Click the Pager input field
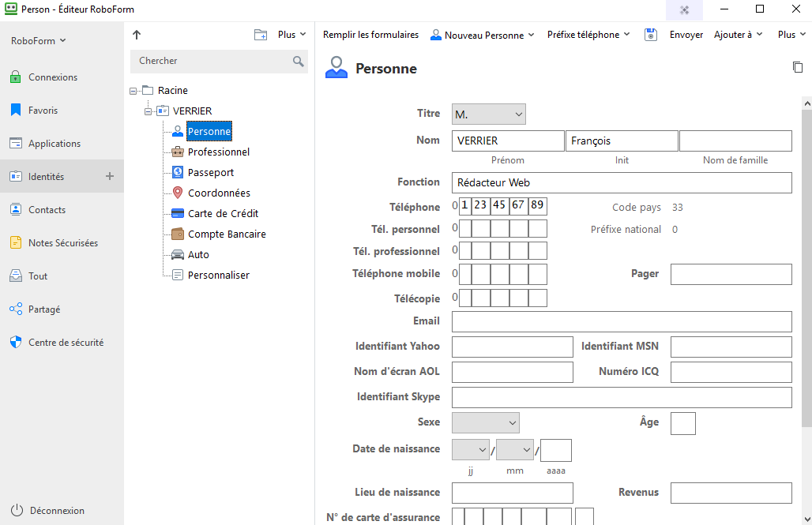The width and height of the screenshot is (812, 525). (731, 275)
